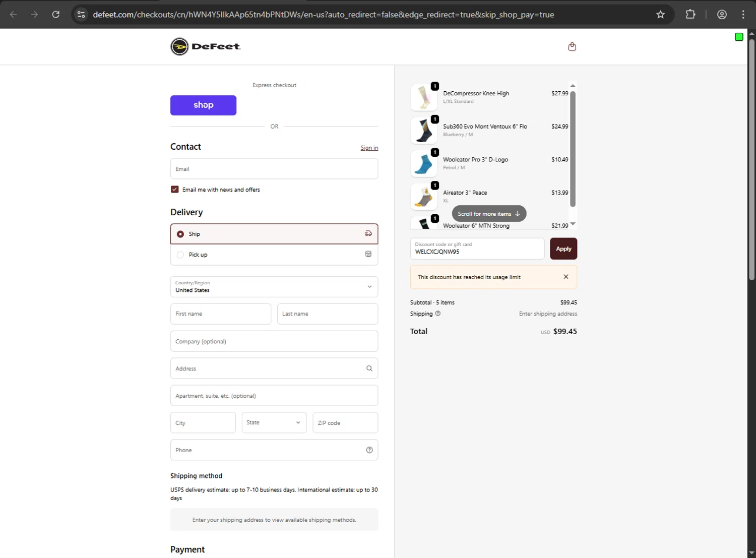Screen dimensions: 756x558
Task: Click the Discount code or gift card field
Action: 477,249
